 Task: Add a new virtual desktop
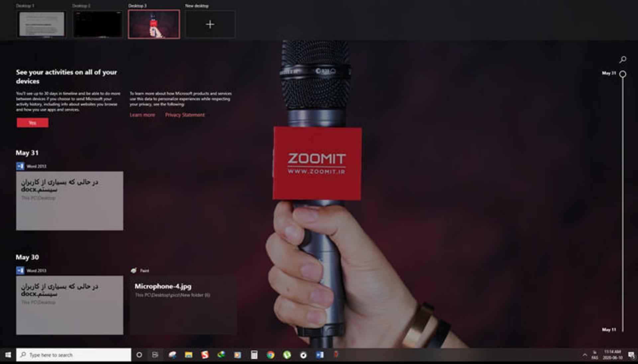(x=210, y=24)
